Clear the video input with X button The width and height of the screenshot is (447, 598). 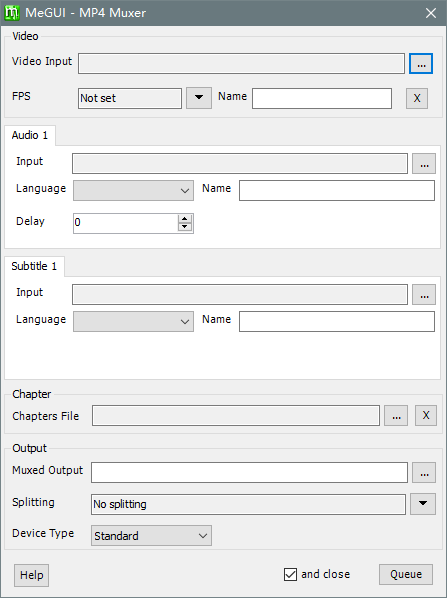[416, 98]
